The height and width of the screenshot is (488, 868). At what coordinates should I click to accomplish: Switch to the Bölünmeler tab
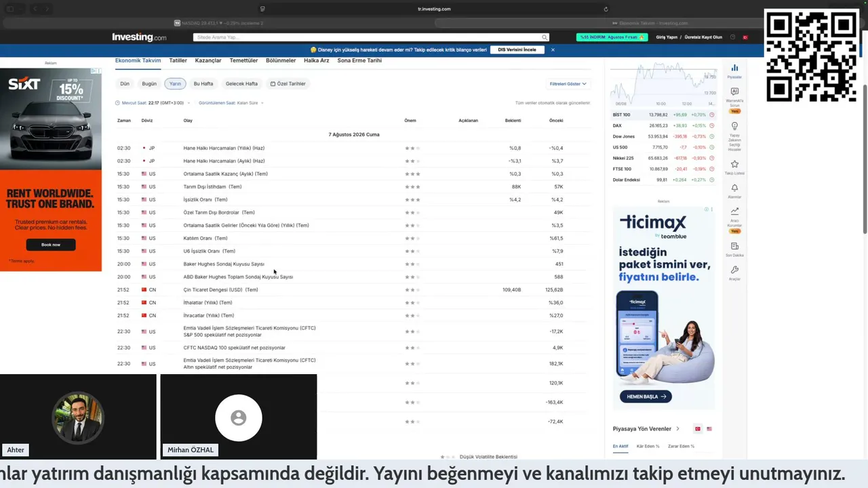pyautogui.click(x=281, y=60)
